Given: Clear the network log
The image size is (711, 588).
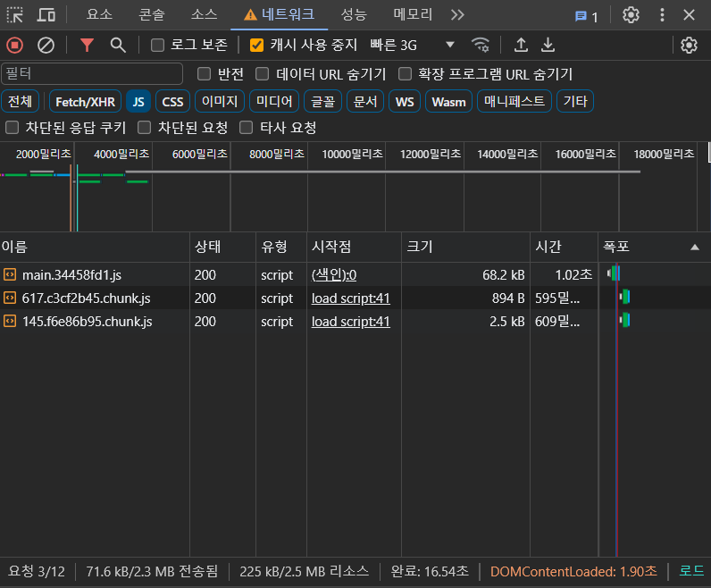Looking at the screenshot, I should (46, 45).
